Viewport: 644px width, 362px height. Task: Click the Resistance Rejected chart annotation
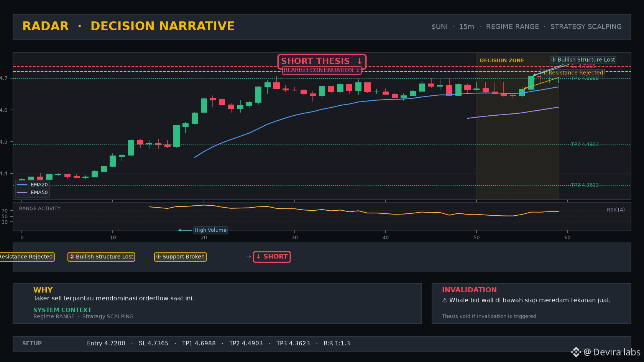click(573, 73)
